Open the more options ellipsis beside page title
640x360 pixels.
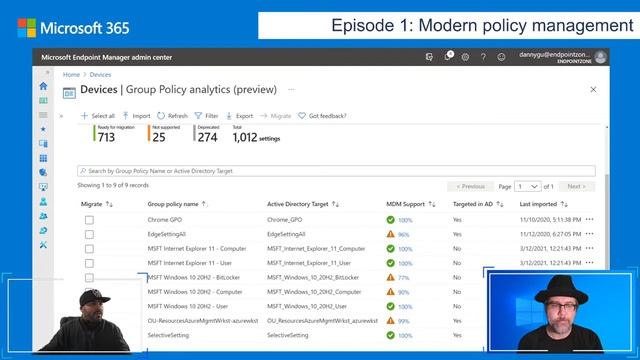291,89
